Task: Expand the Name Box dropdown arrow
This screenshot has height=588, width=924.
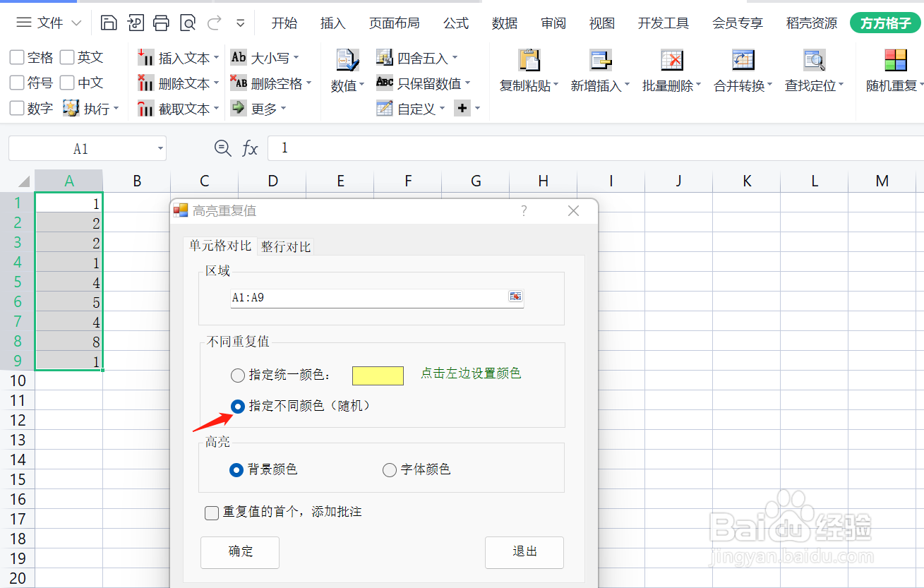Action: [161, 149]
